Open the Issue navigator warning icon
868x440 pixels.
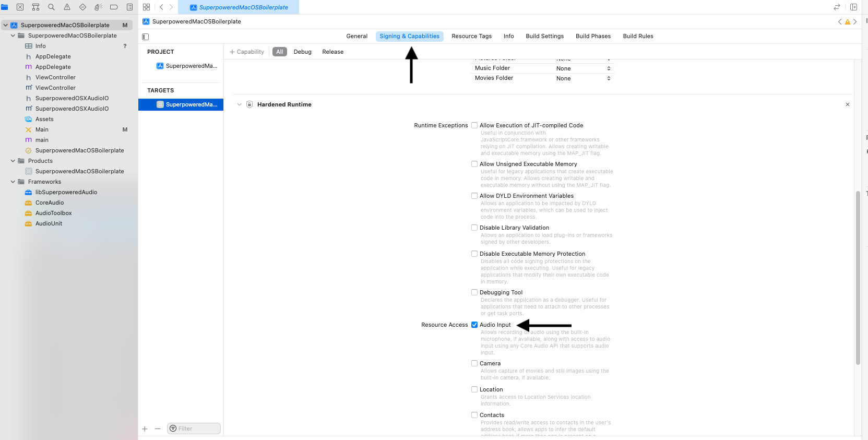[x=67, y=7]
